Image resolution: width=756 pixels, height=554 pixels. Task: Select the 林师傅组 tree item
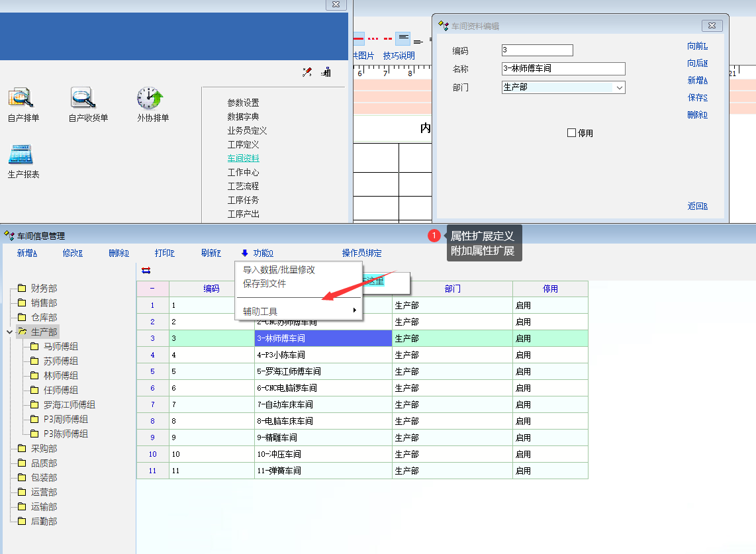coord(60,375)
